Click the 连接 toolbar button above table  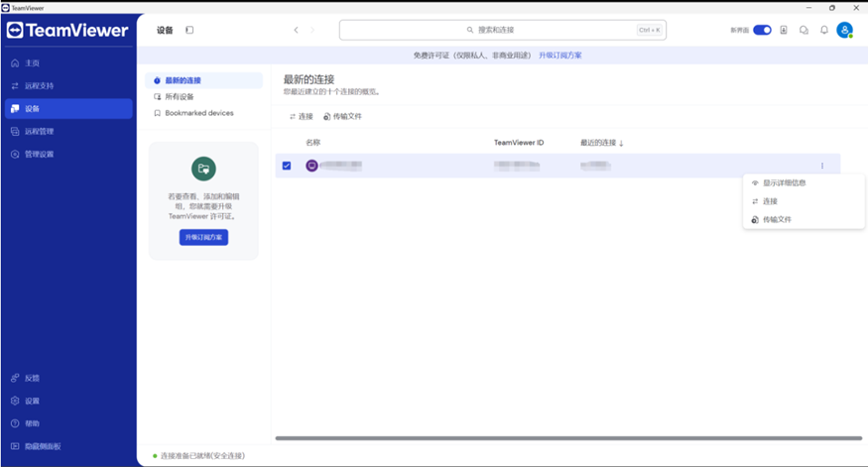pos(302,116)
